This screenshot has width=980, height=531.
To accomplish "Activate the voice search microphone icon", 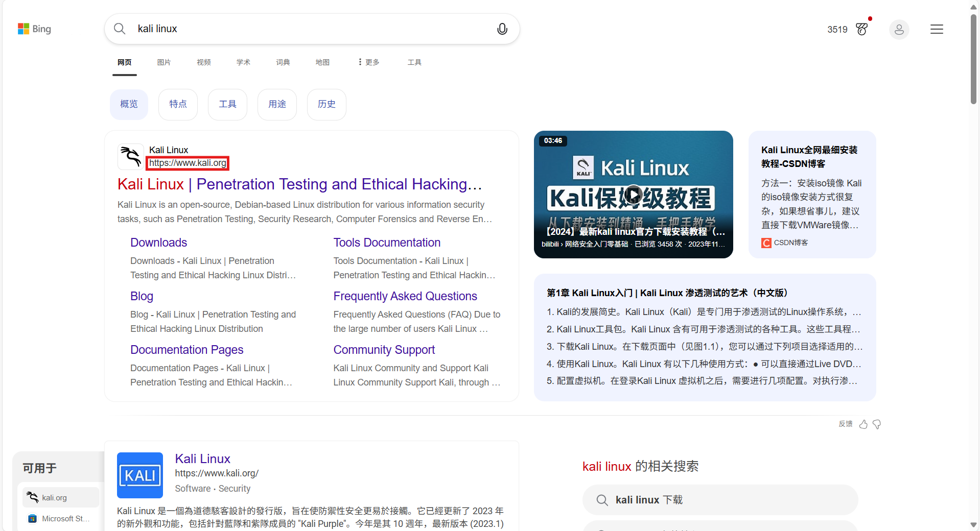I will pyautogui.click(x=502, y=29).
